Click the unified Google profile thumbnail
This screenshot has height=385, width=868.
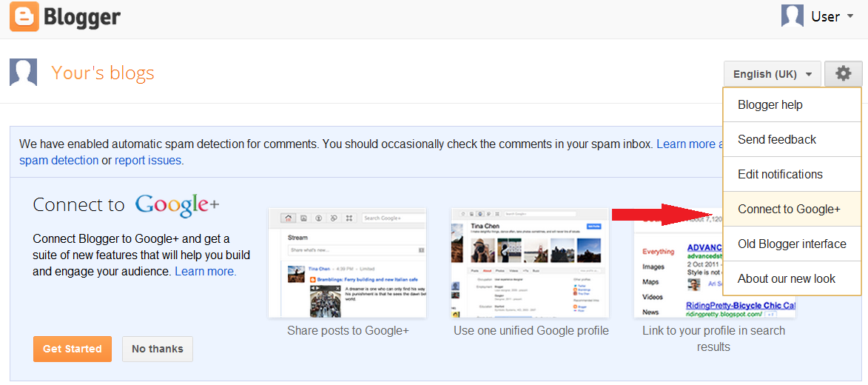click(530, 263)
